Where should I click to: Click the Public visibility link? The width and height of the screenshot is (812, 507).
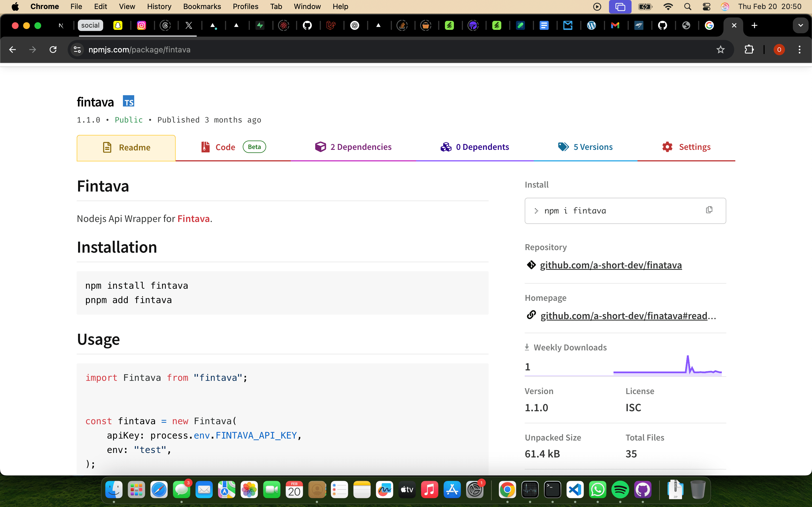click(x=129, y=120)
